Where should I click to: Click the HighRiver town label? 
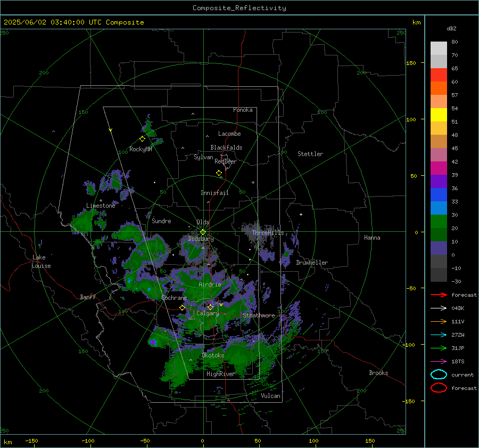221,374
